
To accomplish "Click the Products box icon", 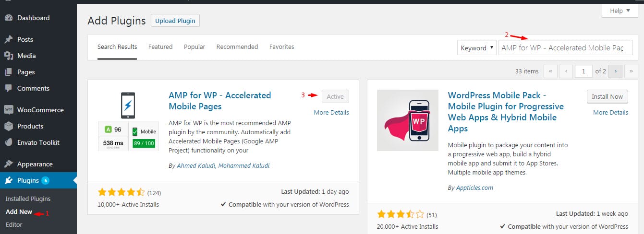I will (x=9, y=126).
